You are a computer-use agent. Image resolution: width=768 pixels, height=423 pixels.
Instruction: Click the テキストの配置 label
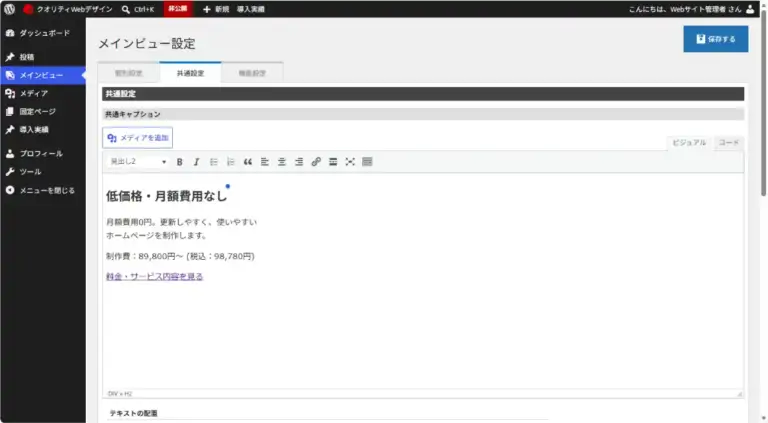pos(133,413)
